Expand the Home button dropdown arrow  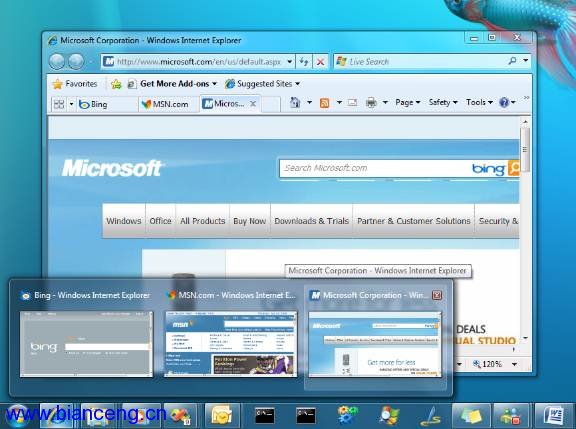pyautogui.click(x=309, y=102)
